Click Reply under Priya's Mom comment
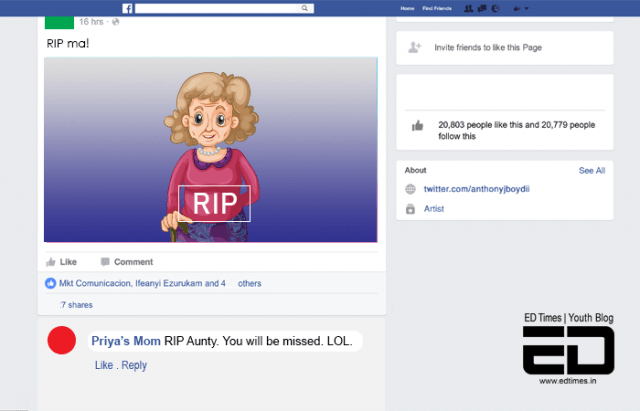Screen dimensions: 640x411 click(134, 365)
